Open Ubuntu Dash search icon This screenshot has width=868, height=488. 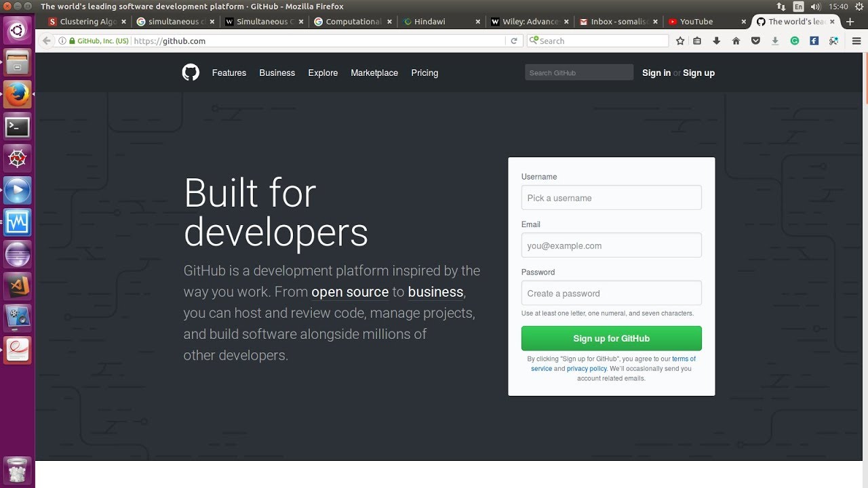pyautogui.click(x=18, y=30)
